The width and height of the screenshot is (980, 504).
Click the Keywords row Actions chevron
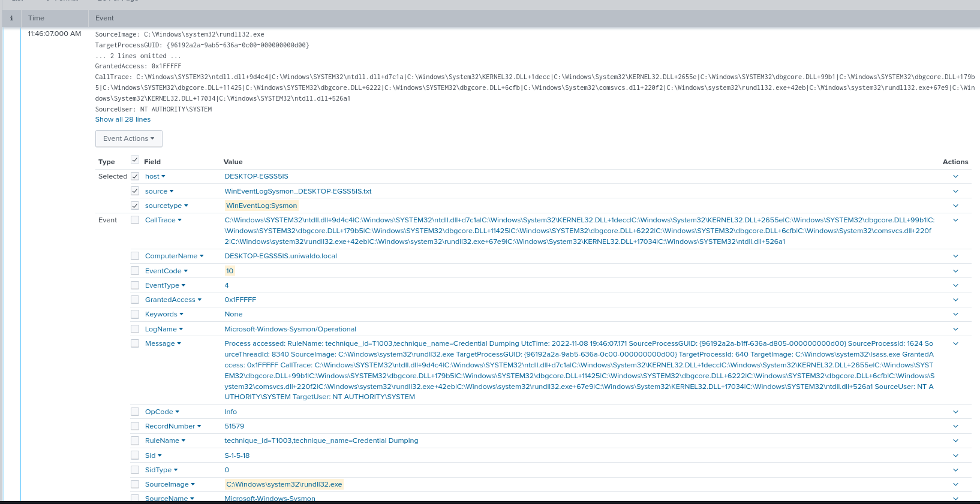point(955,314)
